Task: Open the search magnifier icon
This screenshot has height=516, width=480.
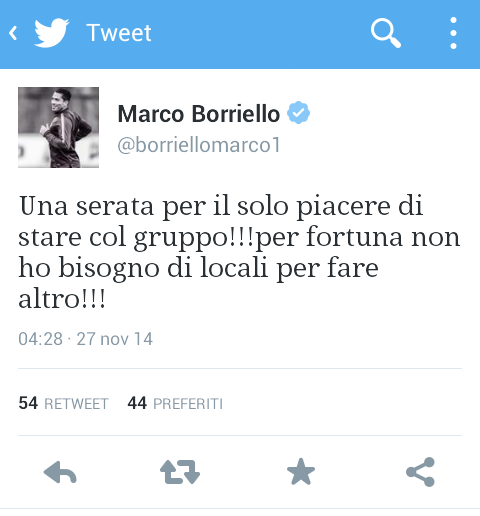Action: 386,33
